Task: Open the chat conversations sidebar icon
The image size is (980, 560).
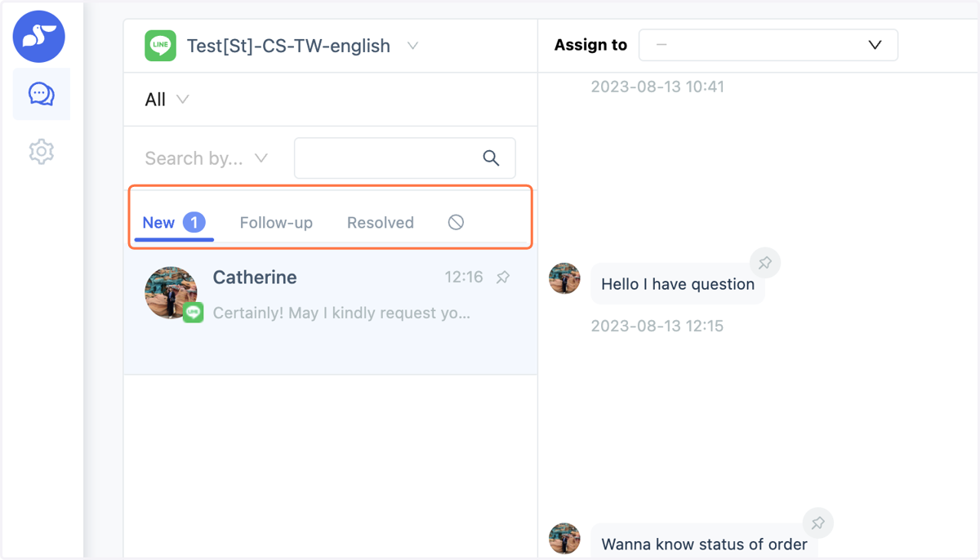Action: pyautogui.click(x=42, y=95)
